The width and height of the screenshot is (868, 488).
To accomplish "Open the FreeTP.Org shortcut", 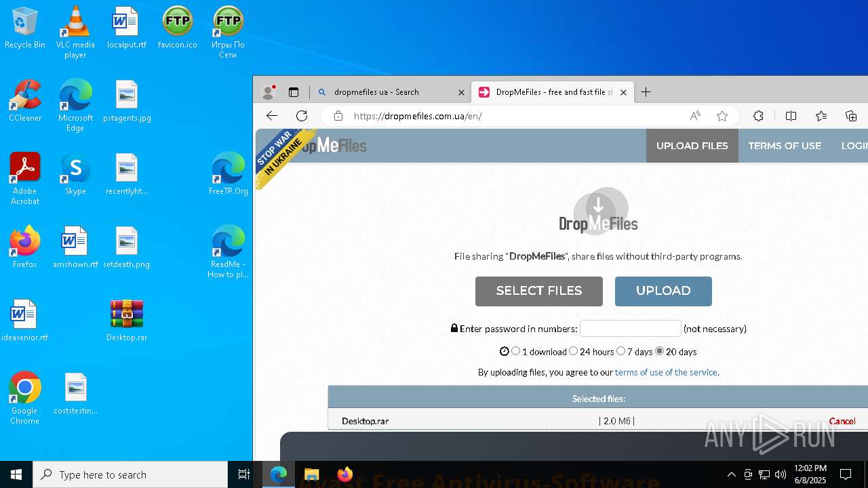I will pyautogui.click(x=228, y=174).
